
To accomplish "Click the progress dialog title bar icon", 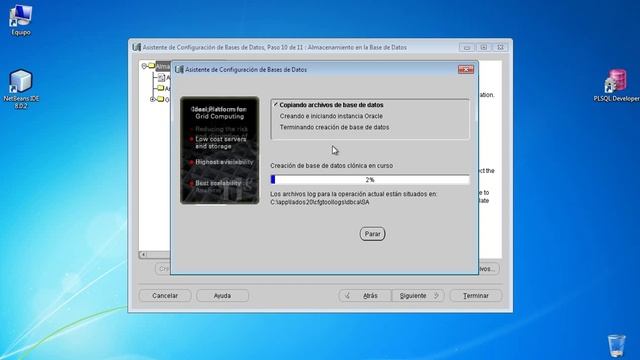I will point(179,69).
